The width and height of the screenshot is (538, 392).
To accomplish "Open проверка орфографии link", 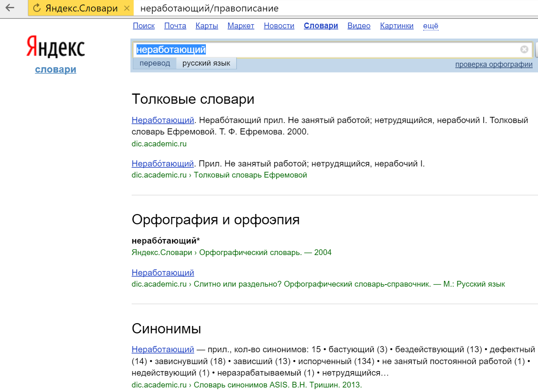I will coord(494,64).
